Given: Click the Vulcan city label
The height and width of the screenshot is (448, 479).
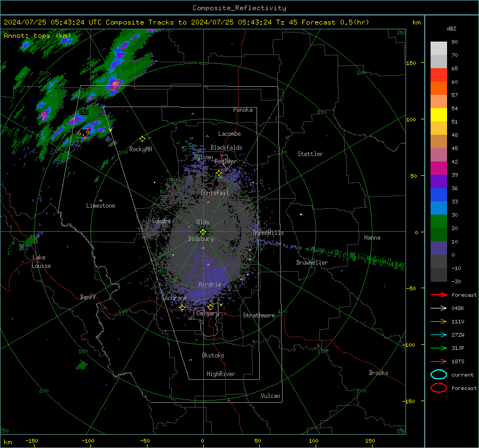Looking at the screenshot, I should click(270, 396).
